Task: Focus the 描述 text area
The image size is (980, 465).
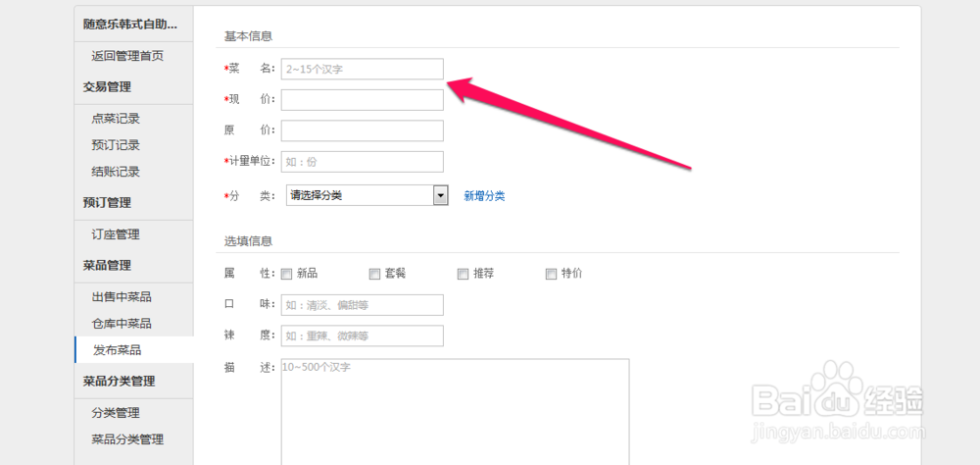Action: coord(455,412)
